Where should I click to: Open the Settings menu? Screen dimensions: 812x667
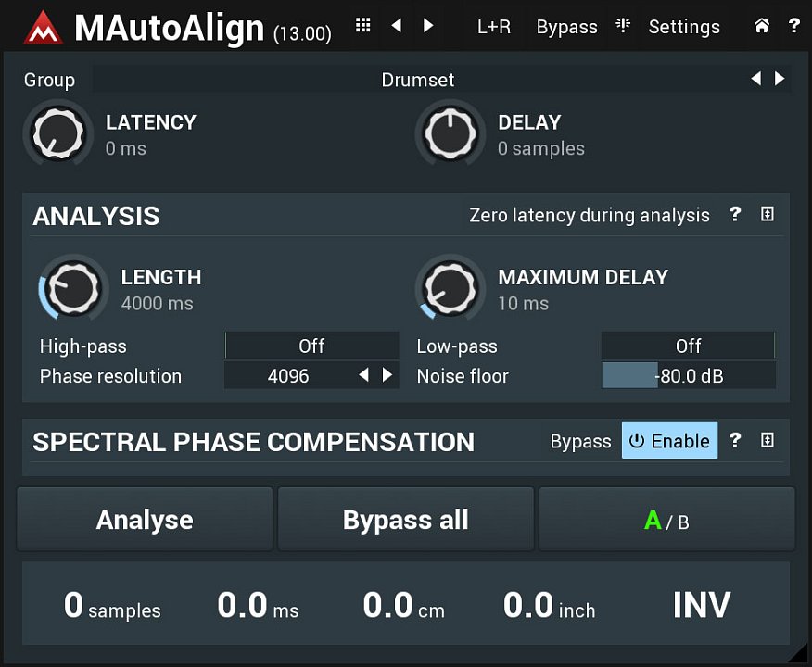tap(683, 27)
